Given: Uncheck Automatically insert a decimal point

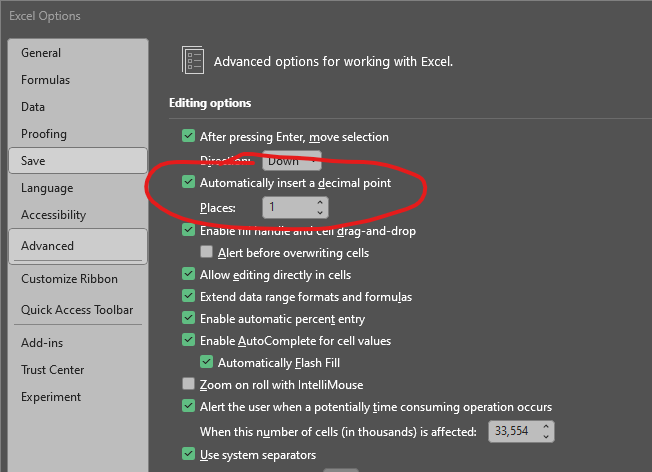Looking at the screenshot, I should click(188, 182).
